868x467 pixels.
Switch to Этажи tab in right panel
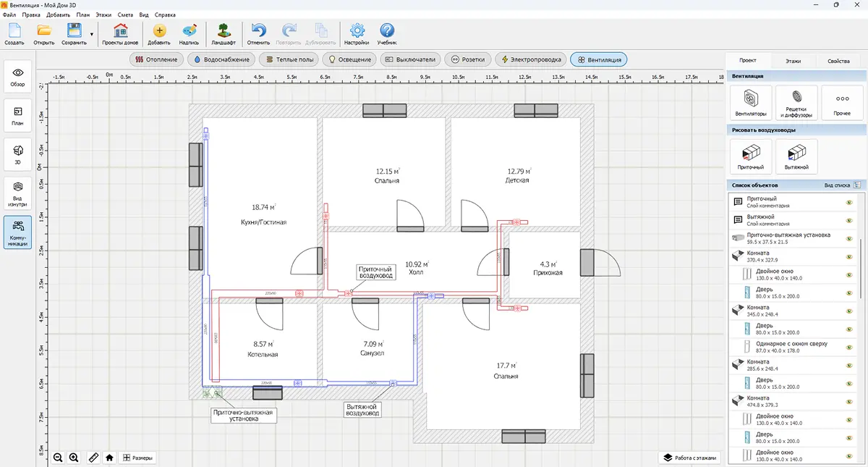click(x=793, y=61)
